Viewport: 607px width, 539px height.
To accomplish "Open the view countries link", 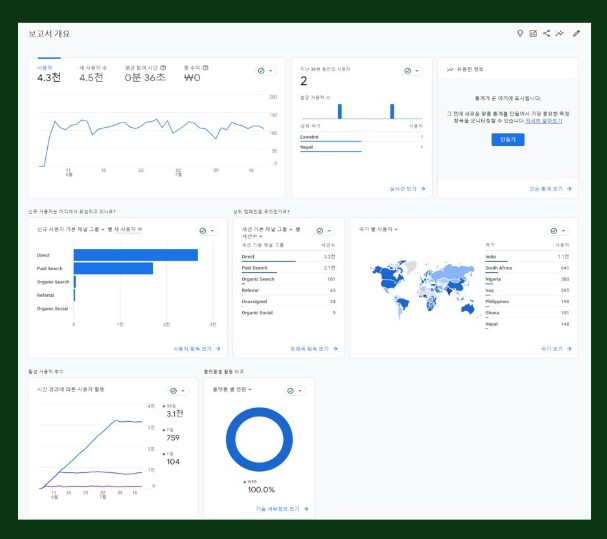I will 556,348.
